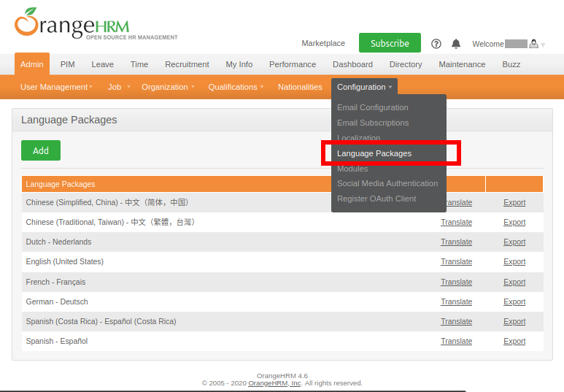Export the Dutch - Nederlands package
564x392 pixels.
pos(514,242)
